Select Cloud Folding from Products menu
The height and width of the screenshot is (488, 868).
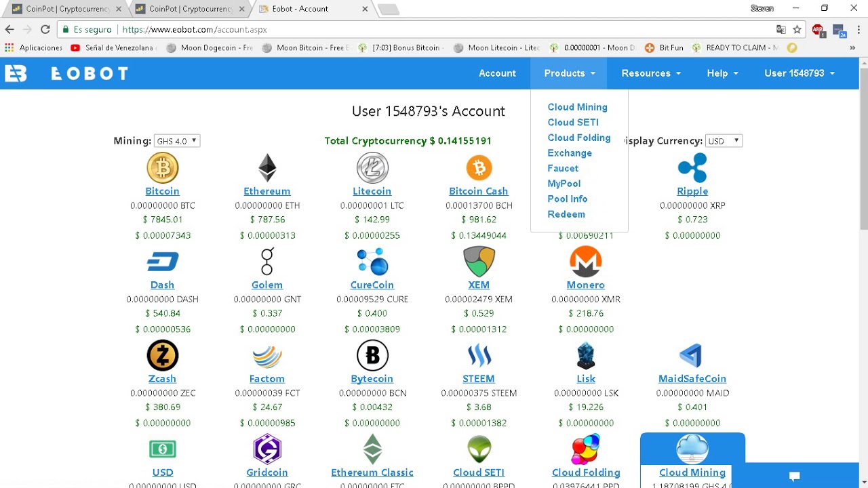tap(579, 138)
